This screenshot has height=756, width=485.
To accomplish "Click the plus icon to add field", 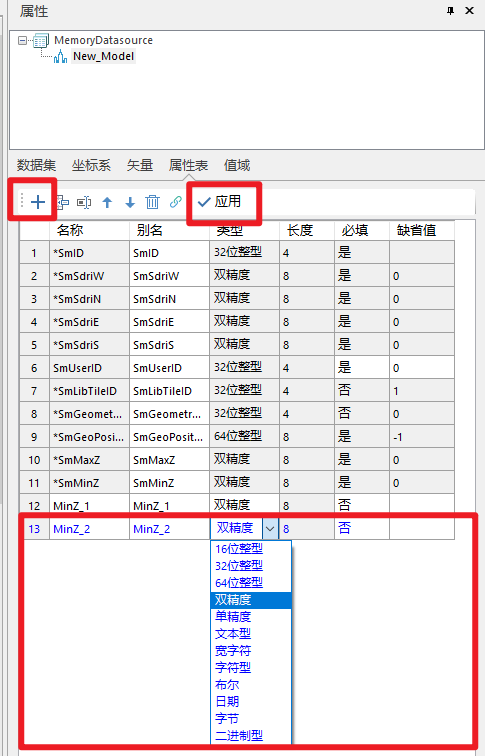I will [x=38, y=202].
